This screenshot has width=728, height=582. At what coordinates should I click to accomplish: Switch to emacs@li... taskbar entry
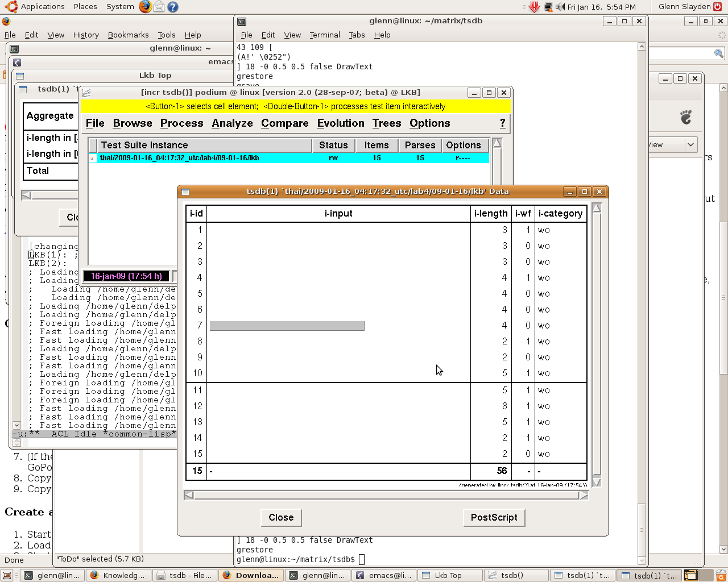coord(384,575)
